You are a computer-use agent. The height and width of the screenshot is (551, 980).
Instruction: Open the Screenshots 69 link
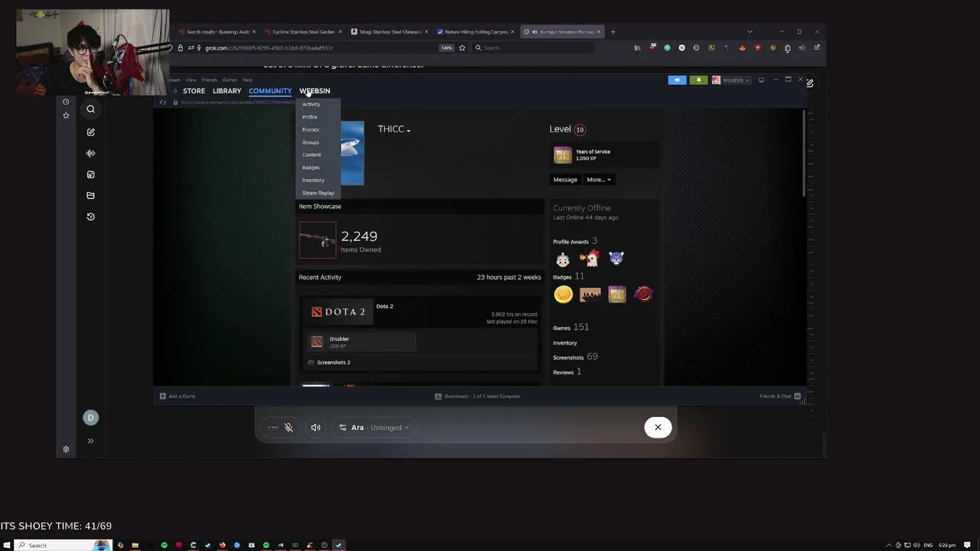[576, 357]
